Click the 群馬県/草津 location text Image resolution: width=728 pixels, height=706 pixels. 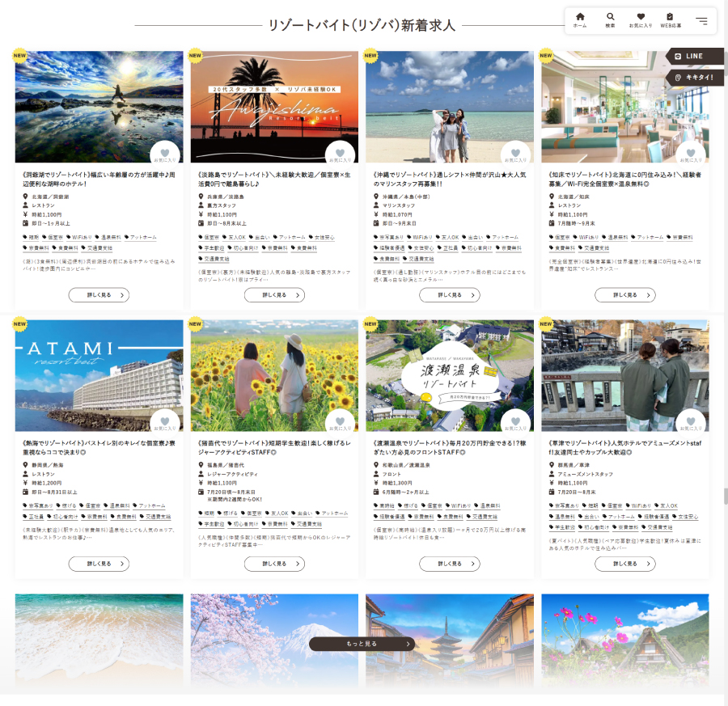(x=574, y=465)
